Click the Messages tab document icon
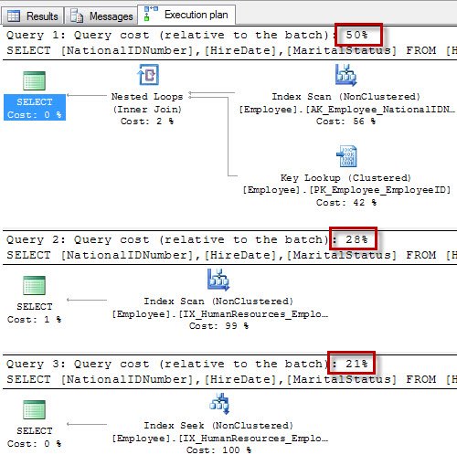This screenshot has width=457, height=476. [x=77, y=16]
